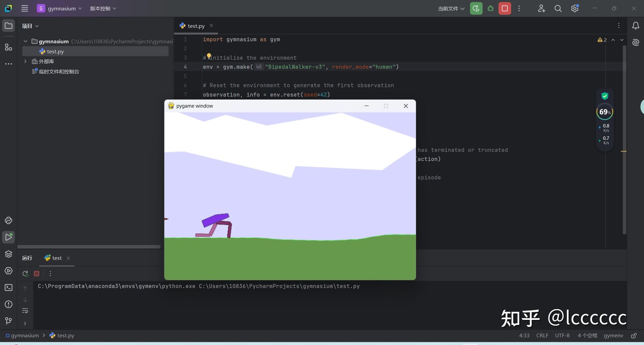This screenshot has height=345, width=644.
Task: Open IDE settings gear
Action: pyautogui.click(x=575, y=8)
